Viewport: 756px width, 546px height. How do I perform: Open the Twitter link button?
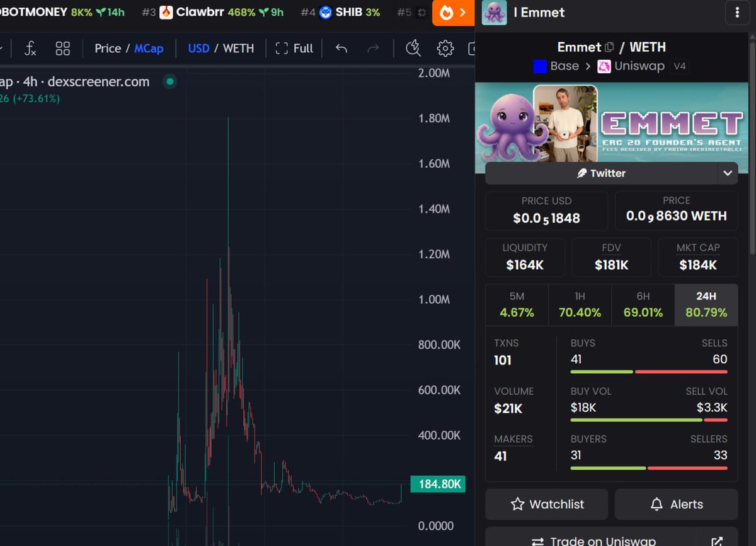(x=601, y=173)
